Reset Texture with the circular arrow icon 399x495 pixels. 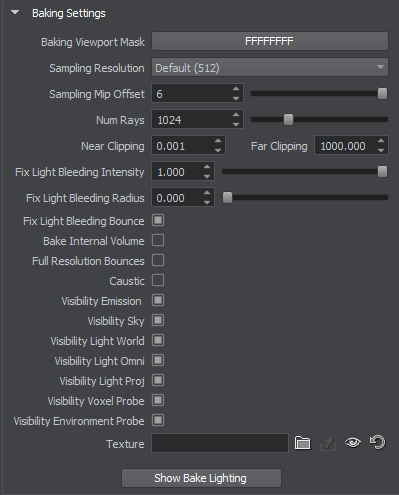coord(378,443)
